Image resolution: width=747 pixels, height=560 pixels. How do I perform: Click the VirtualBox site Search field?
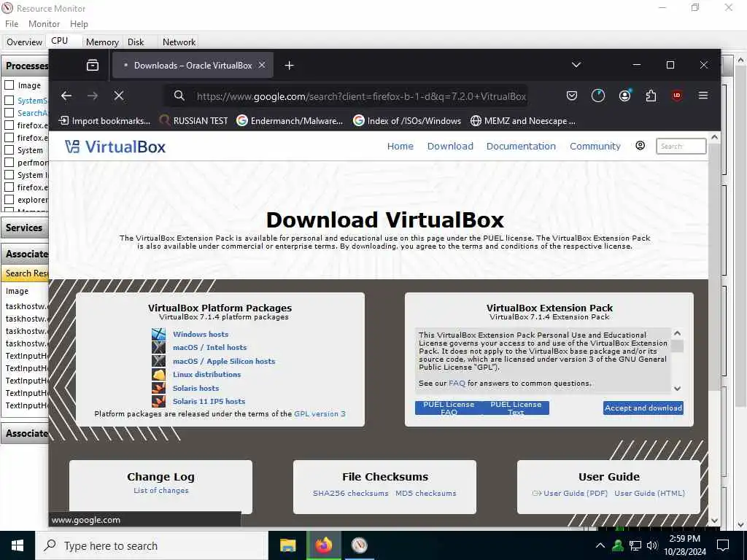[x=681, y=146]
